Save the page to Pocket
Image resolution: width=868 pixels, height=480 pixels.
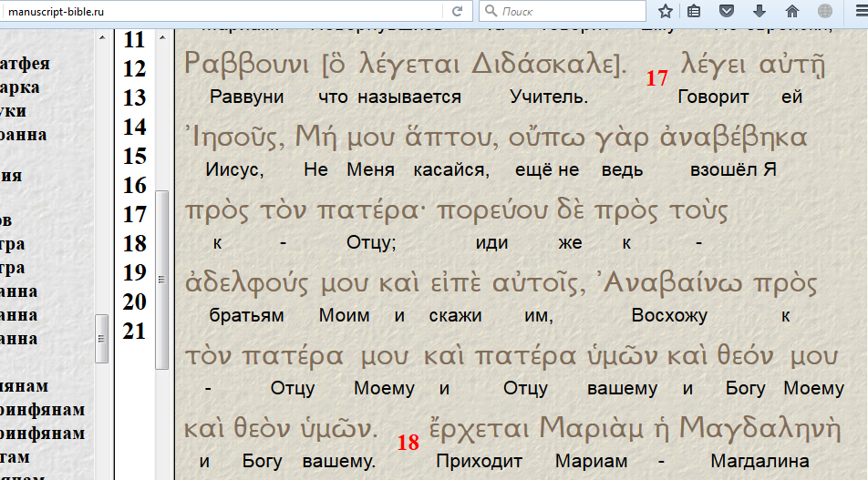tap(727, 12)
